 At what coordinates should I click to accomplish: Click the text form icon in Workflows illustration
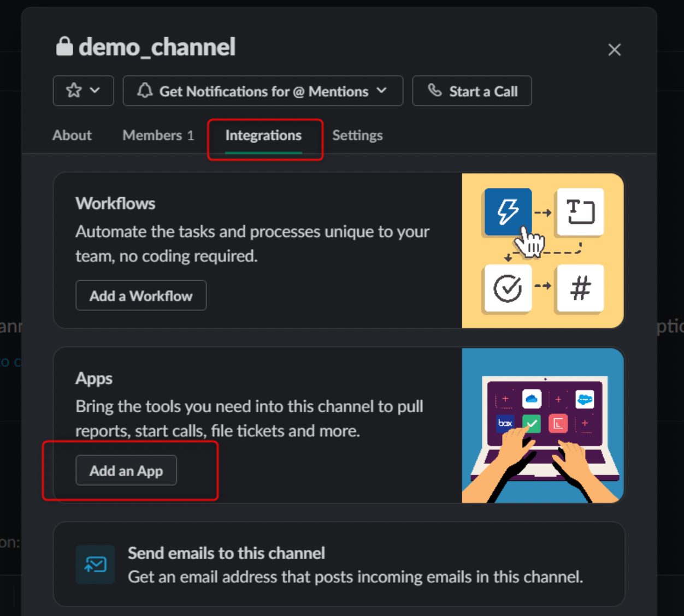[580, 211]
